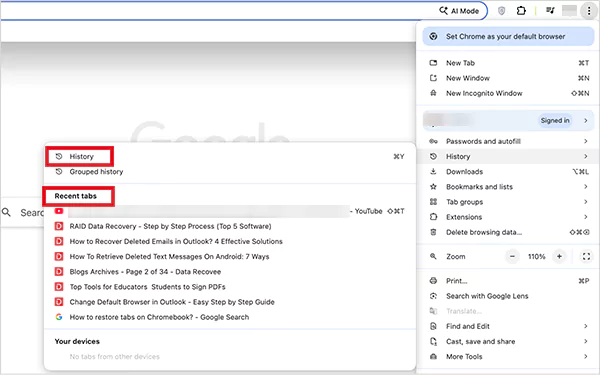The width and height of the screenshot is (600, 375).
Task: Reopen RAID Data Recovery recent tab
Action: (230, 227)
